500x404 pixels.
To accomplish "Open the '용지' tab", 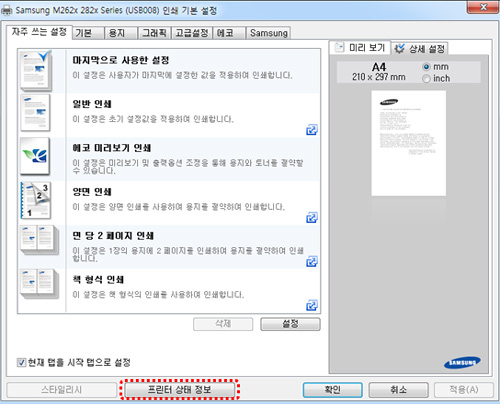I will pyautogui.click(x=121, y=33).
